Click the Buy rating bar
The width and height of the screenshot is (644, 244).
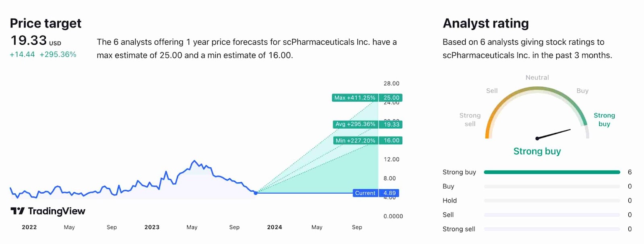pos(552,186)
